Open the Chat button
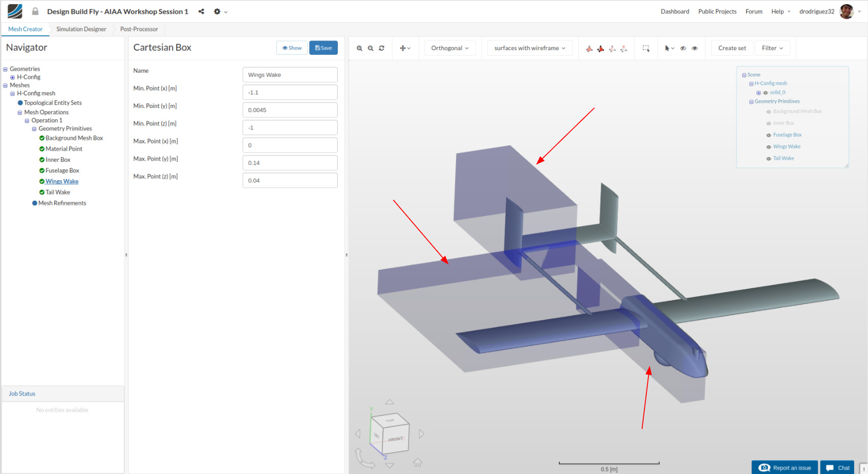The height and width of the screenshot is (474, 868). [837, 468]
